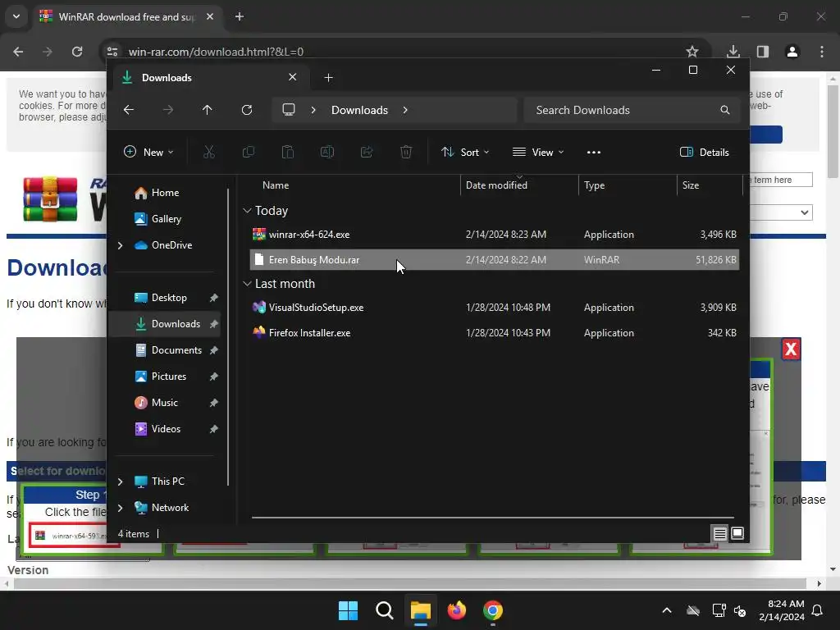This screenshot has height=630, width=840.
Task: Bookmark page with Chrome star icon
Action: [692, 52]
